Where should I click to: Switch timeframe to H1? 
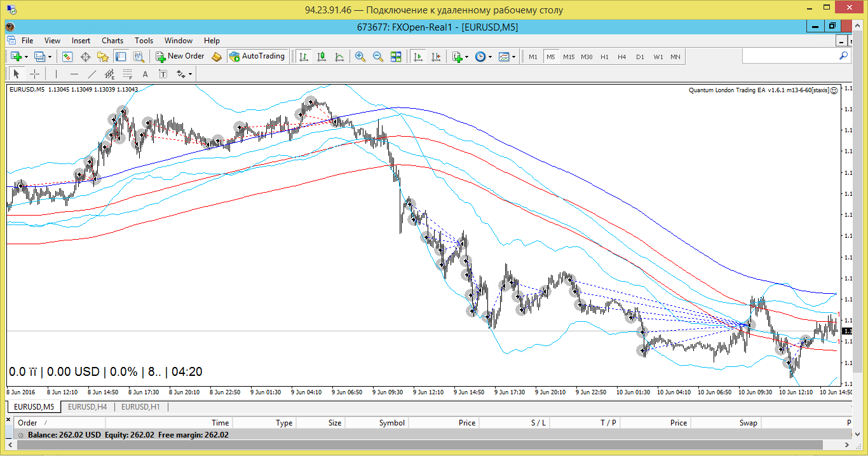[604, 57]
